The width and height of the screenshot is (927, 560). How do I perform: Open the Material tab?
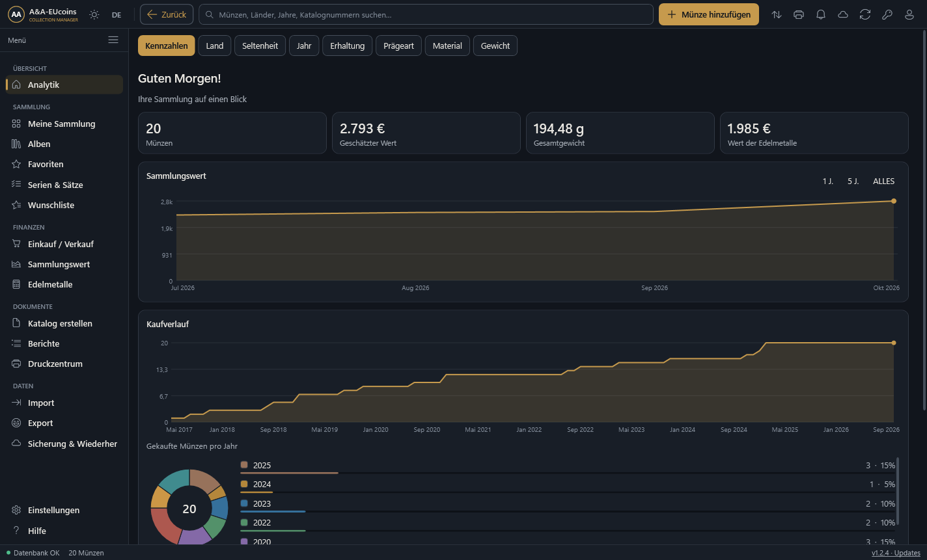(x=447, y=46)
